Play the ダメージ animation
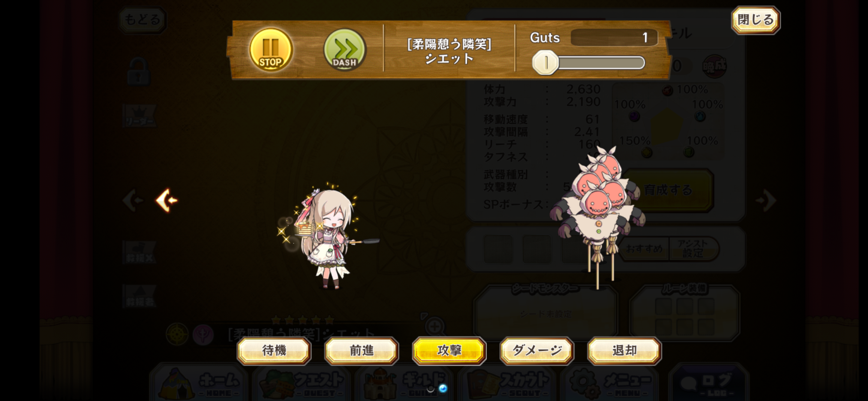Image resolution: width=868 pixels, height=401 pixels. click(537, 351)
